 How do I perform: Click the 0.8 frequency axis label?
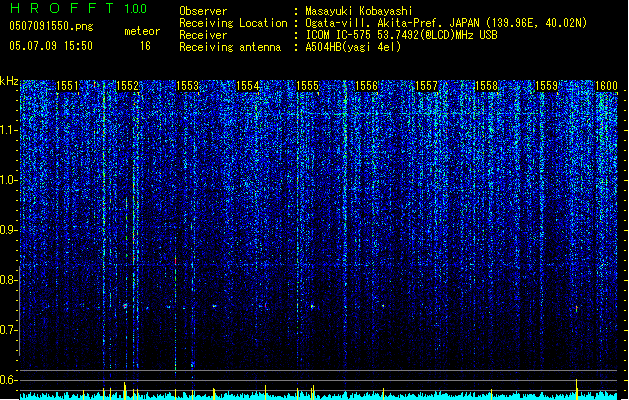8,280
